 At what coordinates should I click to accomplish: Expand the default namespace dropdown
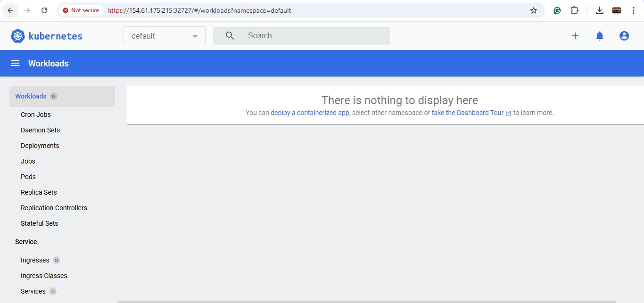(x=165, y=36)
